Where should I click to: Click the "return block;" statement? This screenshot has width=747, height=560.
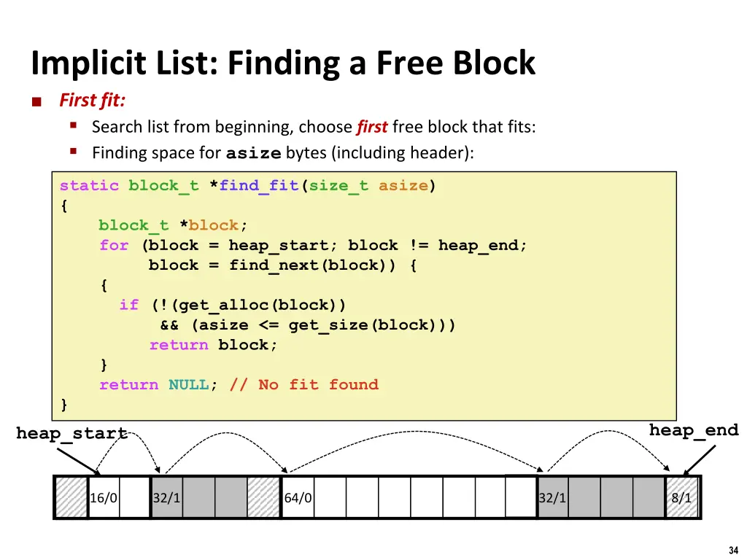pyautogui.click(x=213, y=345)
